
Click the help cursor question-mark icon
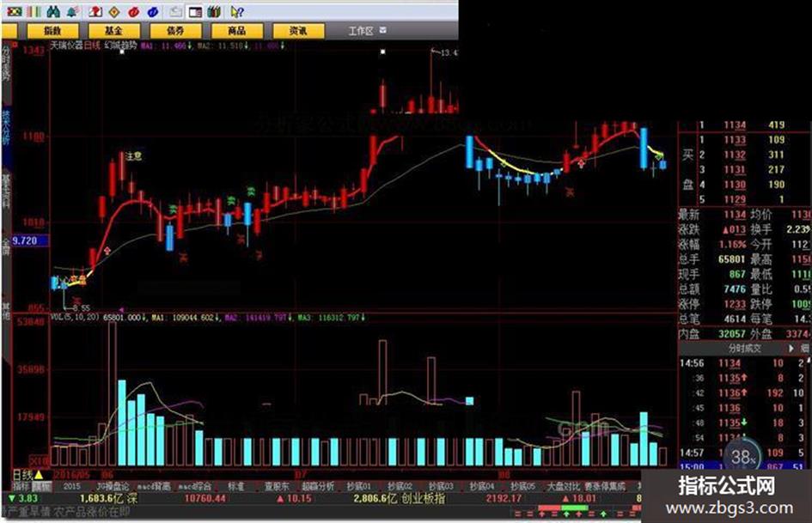(236, 11)
